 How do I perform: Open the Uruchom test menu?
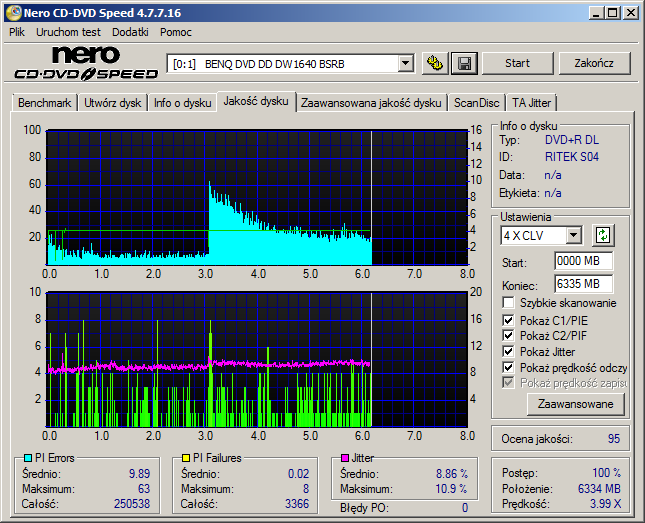[x=68, y=32]
